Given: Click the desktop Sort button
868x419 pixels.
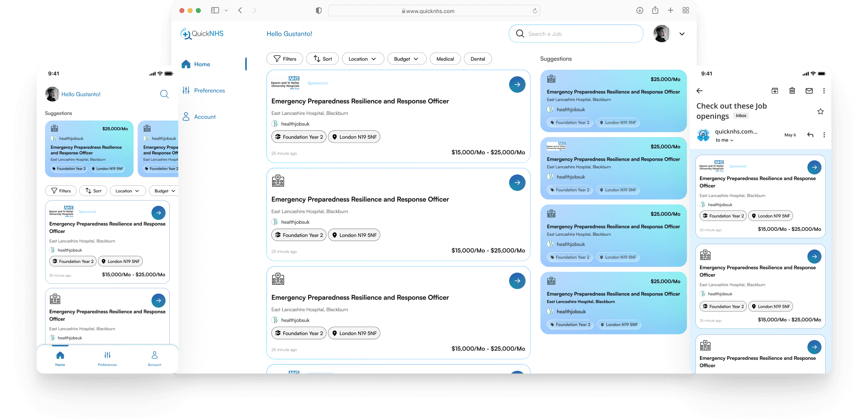Looking at the screenshot, I should (322, 59).
